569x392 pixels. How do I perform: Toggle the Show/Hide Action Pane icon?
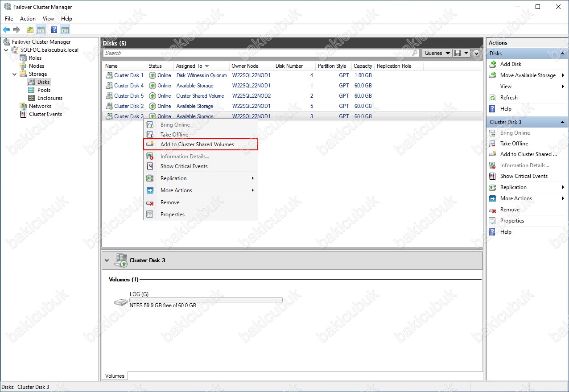[65, 30]
